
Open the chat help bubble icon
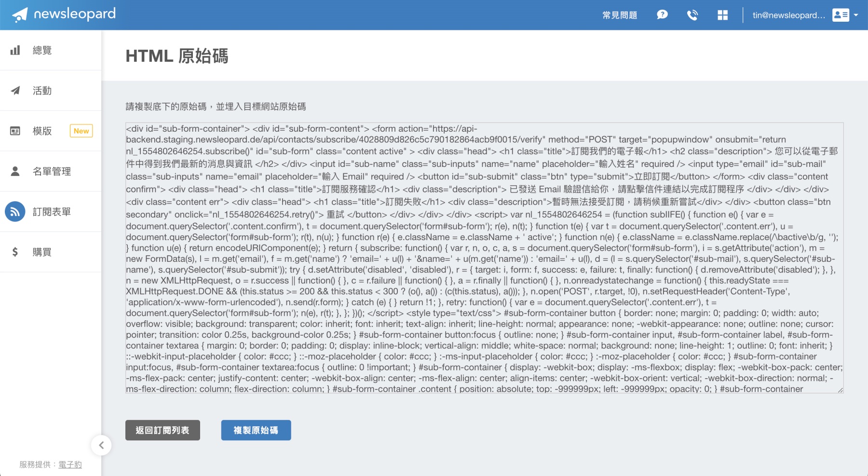pos(663,15)
